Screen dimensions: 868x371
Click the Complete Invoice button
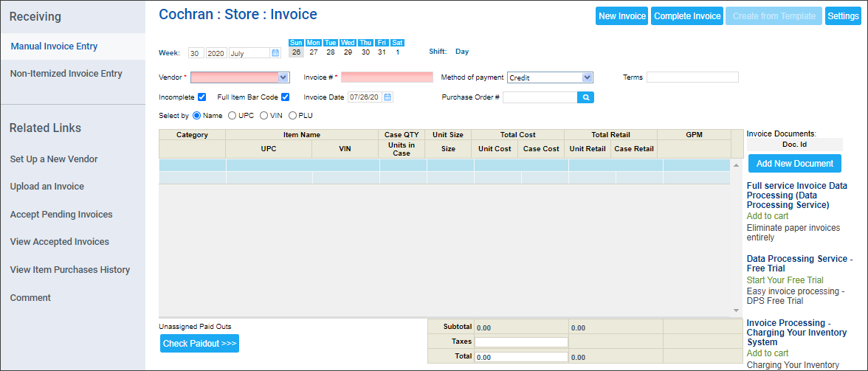pos(687,16)
